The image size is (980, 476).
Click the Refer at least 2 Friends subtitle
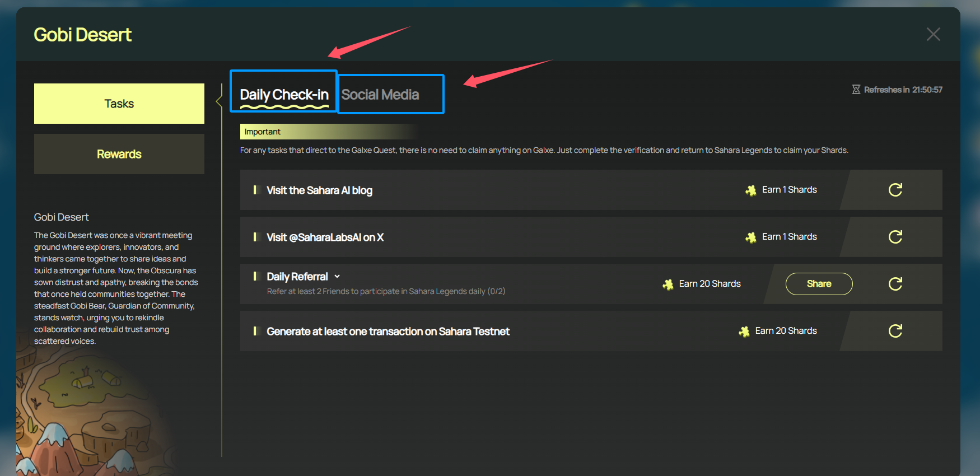coord(386,291)
